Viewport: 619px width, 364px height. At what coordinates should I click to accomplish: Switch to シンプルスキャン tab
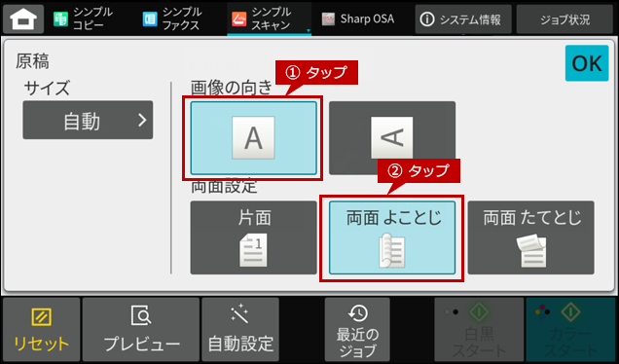270,18
